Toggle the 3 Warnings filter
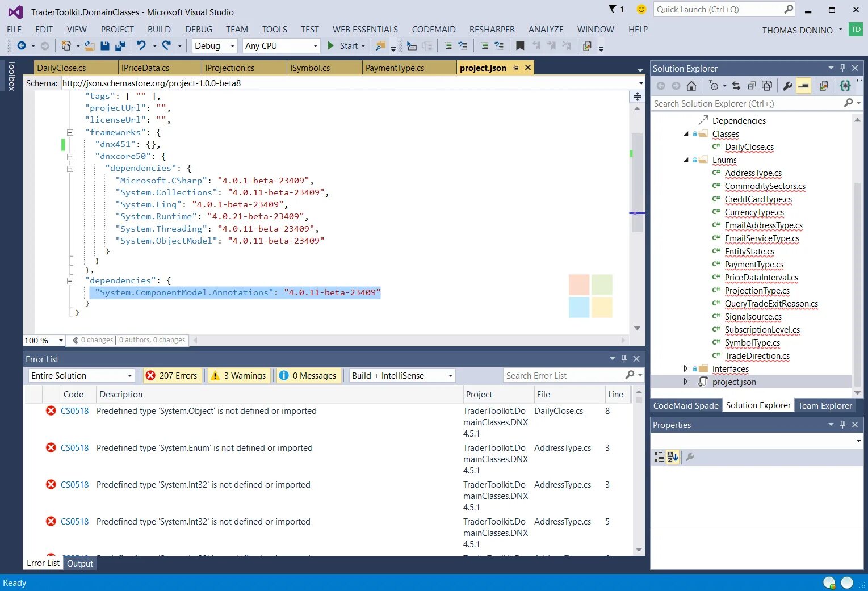The width and height of the screenshot is (868, 591). (x=238, y=376)
